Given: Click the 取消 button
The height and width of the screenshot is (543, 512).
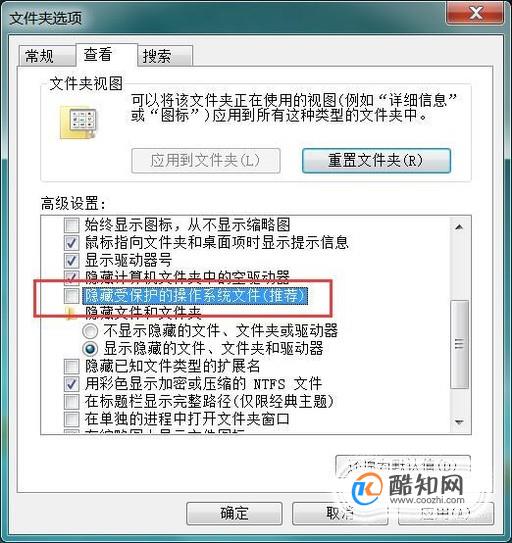Looking at the screenshot, I should point(340,513).
